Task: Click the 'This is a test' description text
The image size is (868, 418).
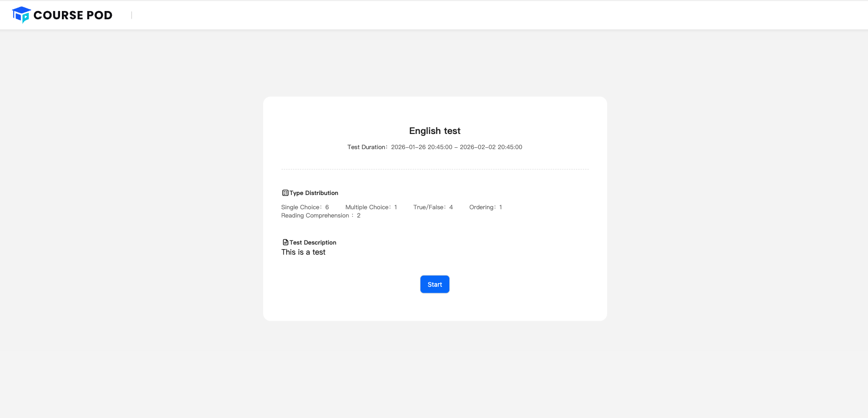Action: click(x=303, y=252)
